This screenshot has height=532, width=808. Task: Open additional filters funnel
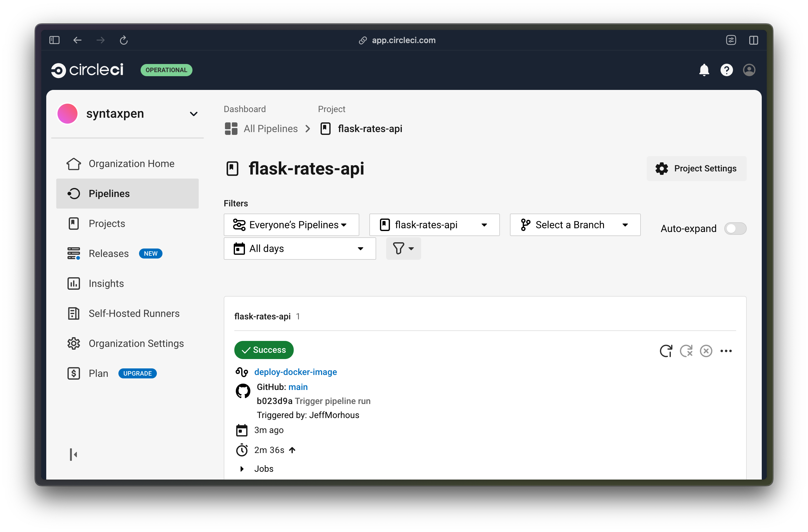tap(403, 248)
